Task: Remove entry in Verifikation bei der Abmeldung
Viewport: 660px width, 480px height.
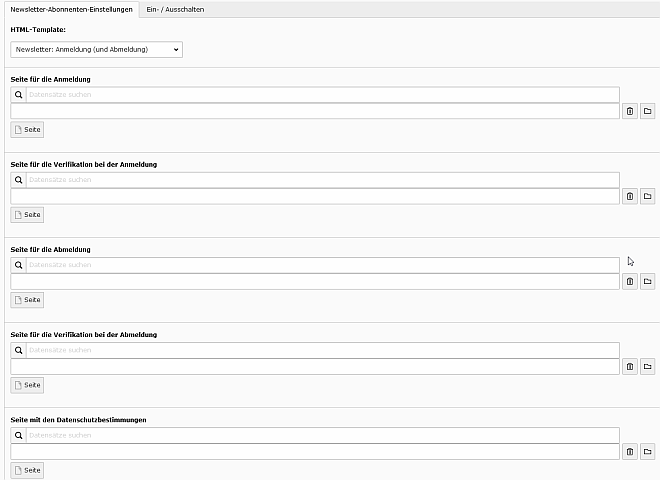Action: (x=629, y=367)
